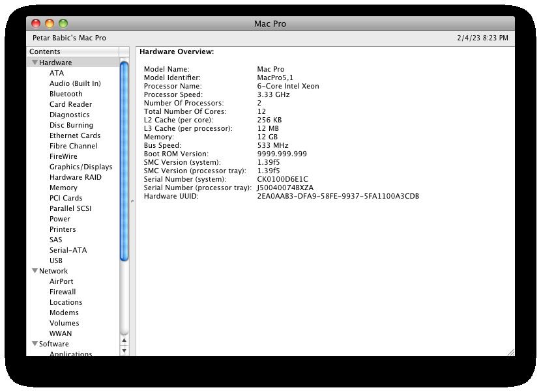
Task: Select Graphics/Displays in the sidebar
Action: [81, 167]
